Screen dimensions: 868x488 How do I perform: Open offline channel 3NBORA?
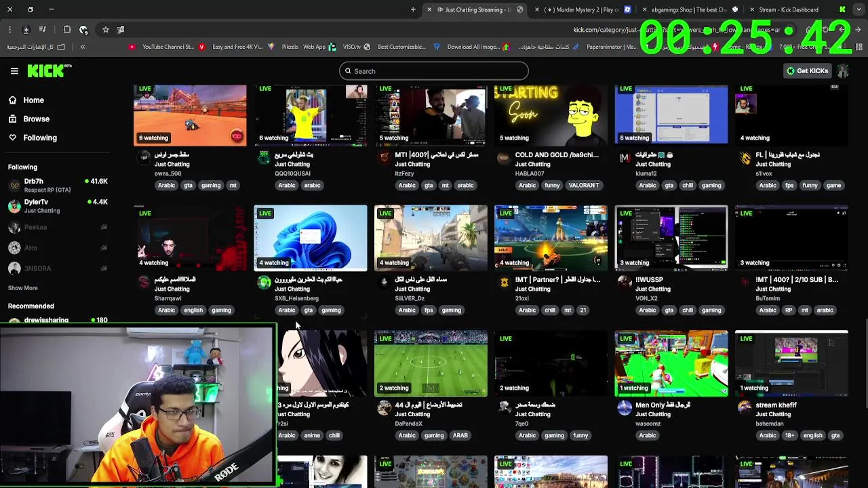point(58,268)
